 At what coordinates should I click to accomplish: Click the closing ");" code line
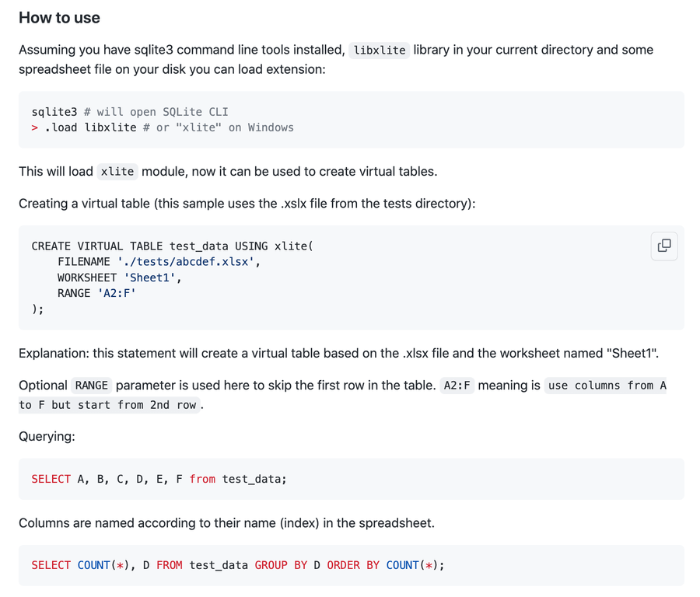[38, 309]
